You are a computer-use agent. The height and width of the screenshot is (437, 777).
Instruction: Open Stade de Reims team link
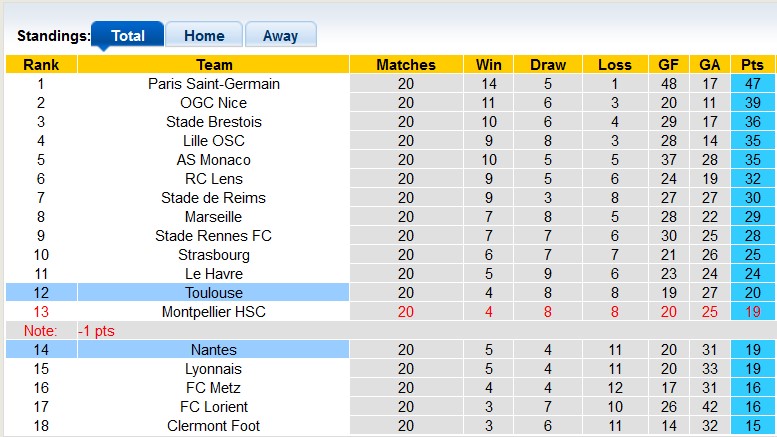pyautogui.click(x=214, y=198)
